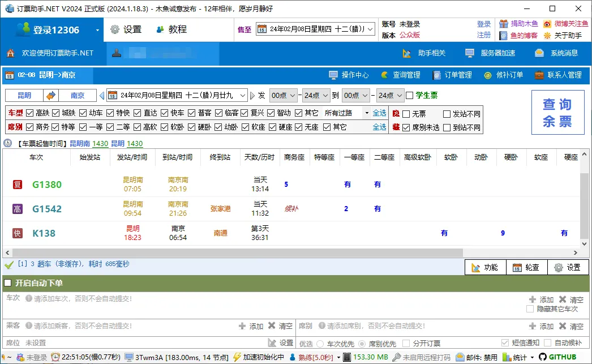
Task: Click the 登录 link
Action: tap(484, 24)
